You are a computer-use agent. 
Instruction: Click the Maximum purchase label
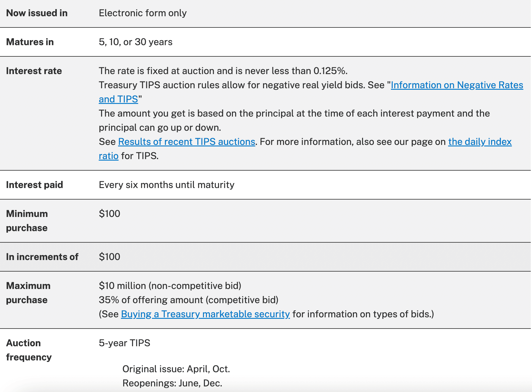(28, 293)
